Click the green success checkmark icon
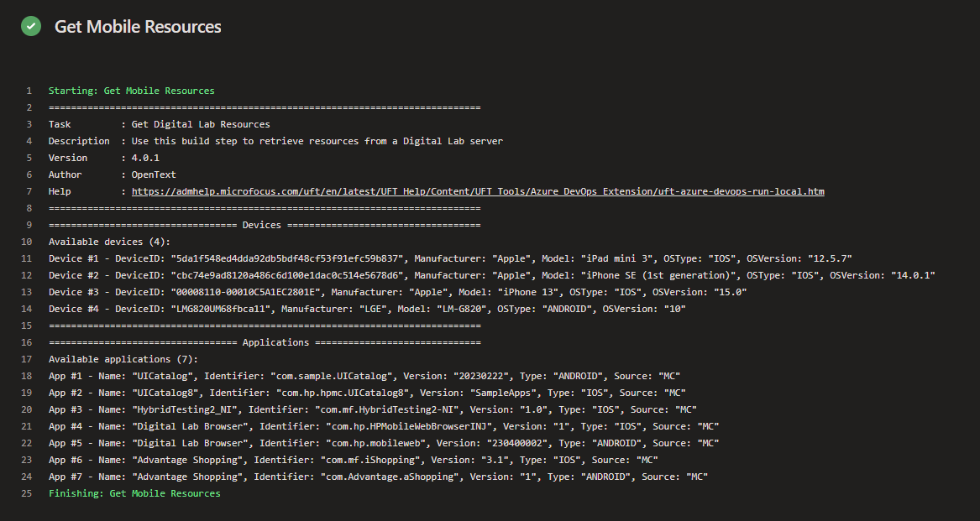980x521 pixels. [31, 27]
